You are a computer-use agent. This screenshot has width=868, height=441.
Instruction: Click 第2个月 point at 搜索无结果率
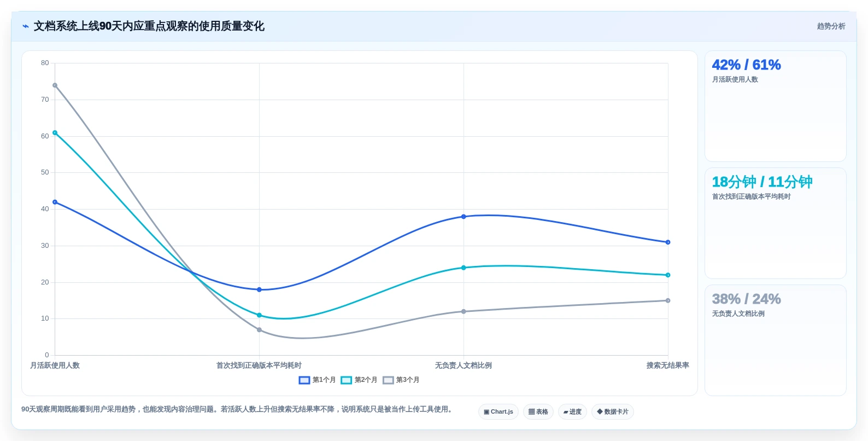pos(668,275)
